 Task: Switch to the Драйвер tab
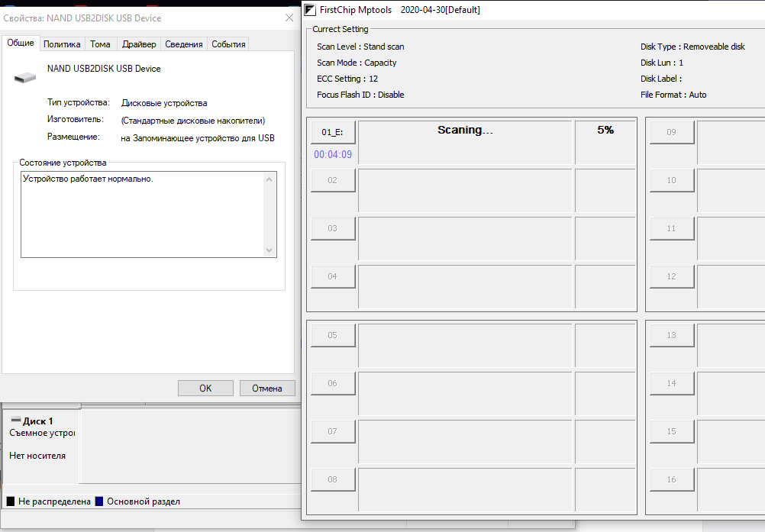pos(139,44)
